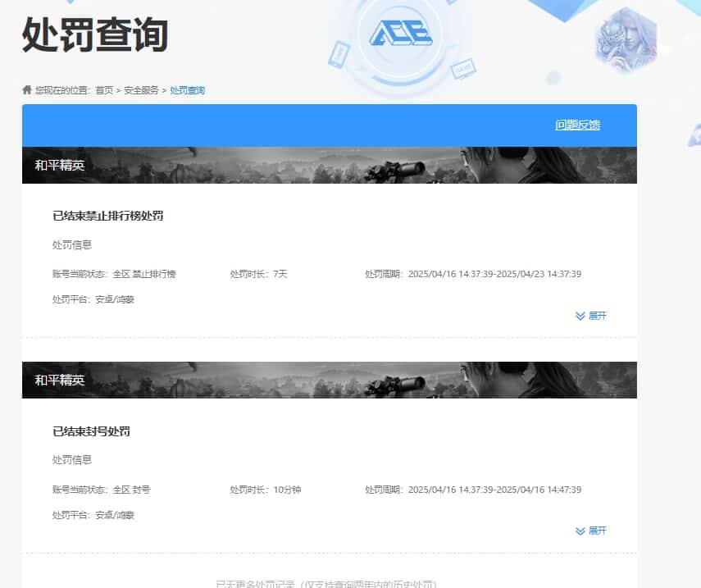
Task: Click 处罚信息 label in first record
Action: pos(72,244)
